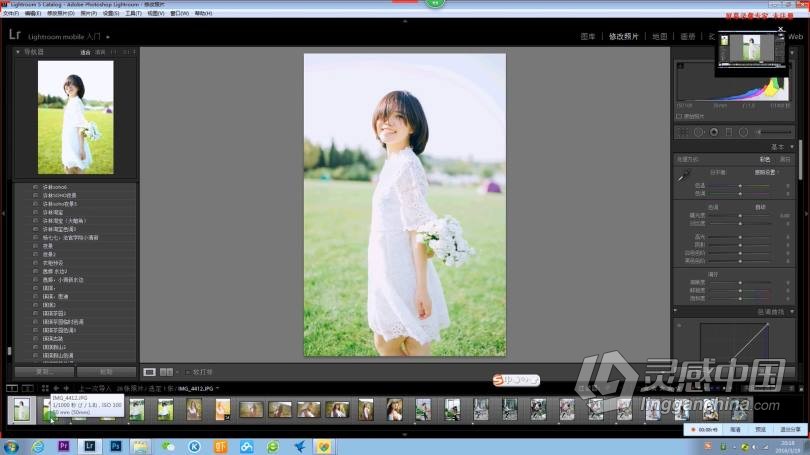The width and height of the screenshot is (810, 455).
Task: Open Grid view from filmstrip bar
Action: pyautogui.click(x=45, y=388)
